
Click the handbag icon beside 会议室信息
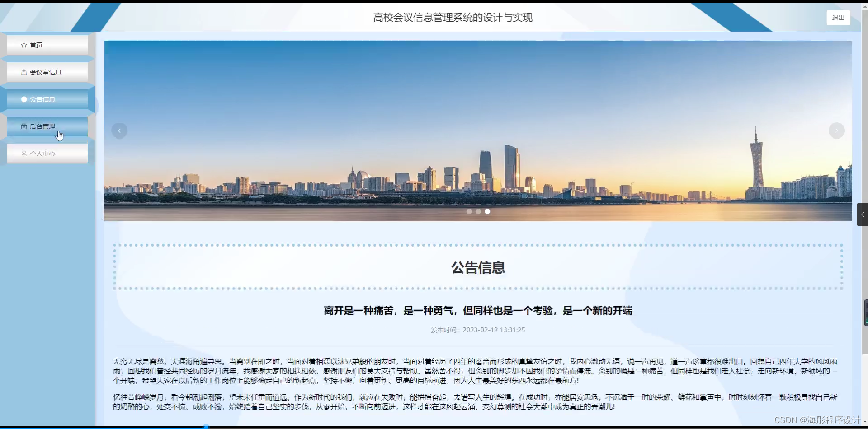[x=24, y=72]
